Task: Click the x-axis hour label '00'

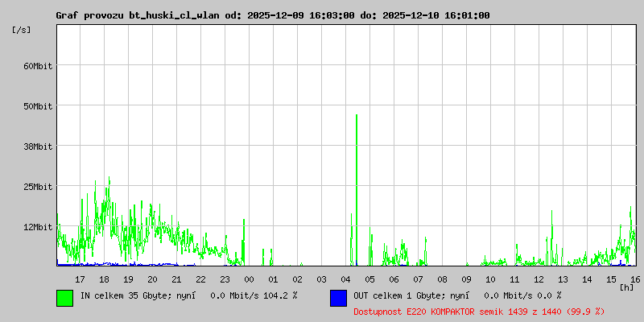Action: [x=249, y=279]
